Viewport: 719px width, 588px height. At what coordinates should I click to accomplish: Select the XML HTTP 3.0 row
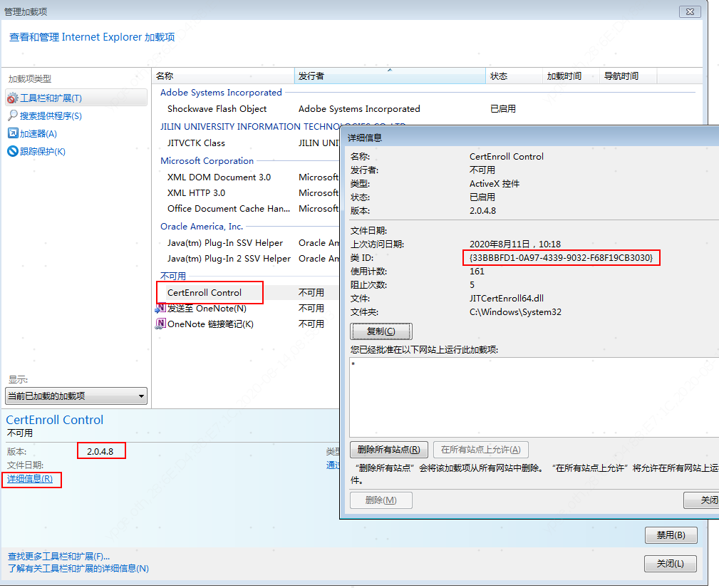(x=196, y=192)
